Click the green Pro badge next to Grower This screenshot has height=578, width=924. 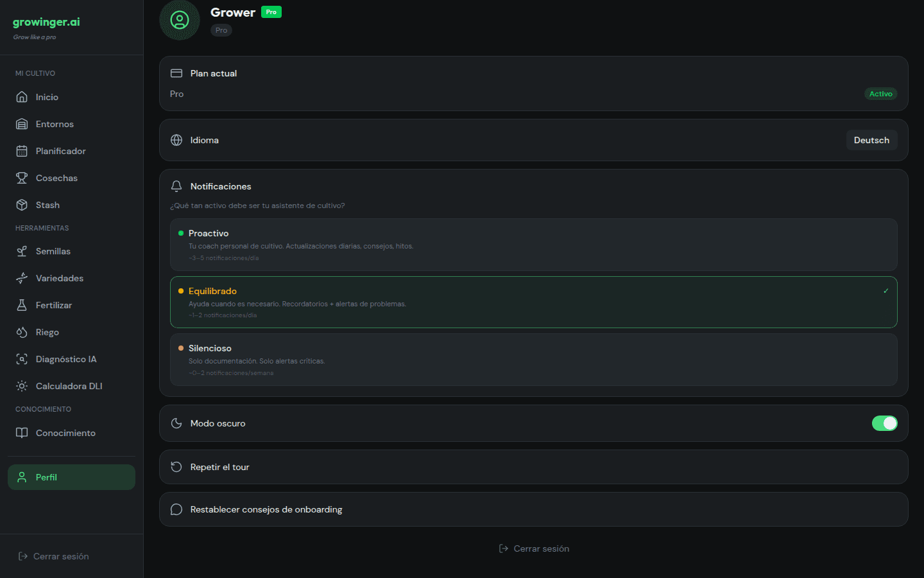271,12
